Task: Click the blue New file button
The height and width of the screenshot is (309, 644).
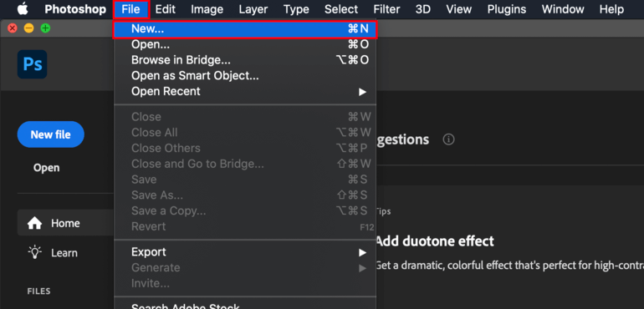Action: 50,134
